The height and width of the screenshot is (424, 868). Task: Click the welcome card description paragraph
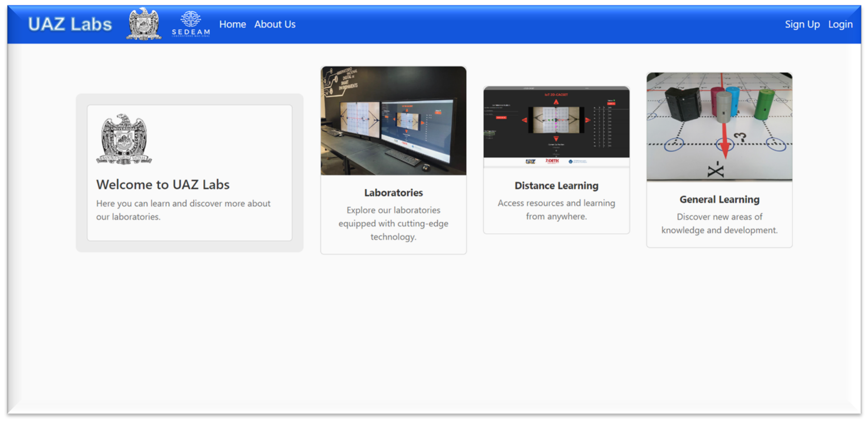coord(183,210)
